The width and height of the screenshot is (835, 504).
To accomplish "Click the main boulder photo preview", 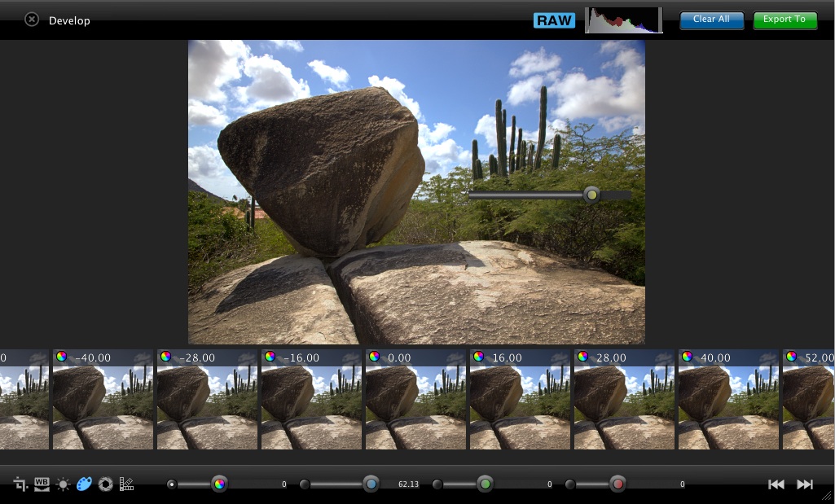I will 416,192.
